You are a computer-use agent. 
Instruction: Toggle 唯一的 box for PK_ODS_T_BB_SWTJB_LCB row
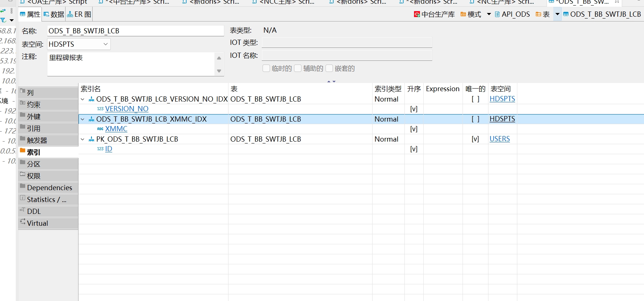475,139
